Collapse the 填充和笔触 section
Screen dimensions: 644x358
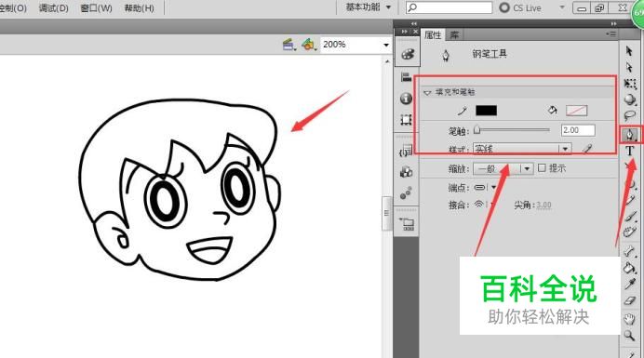(x=427, y=93)
